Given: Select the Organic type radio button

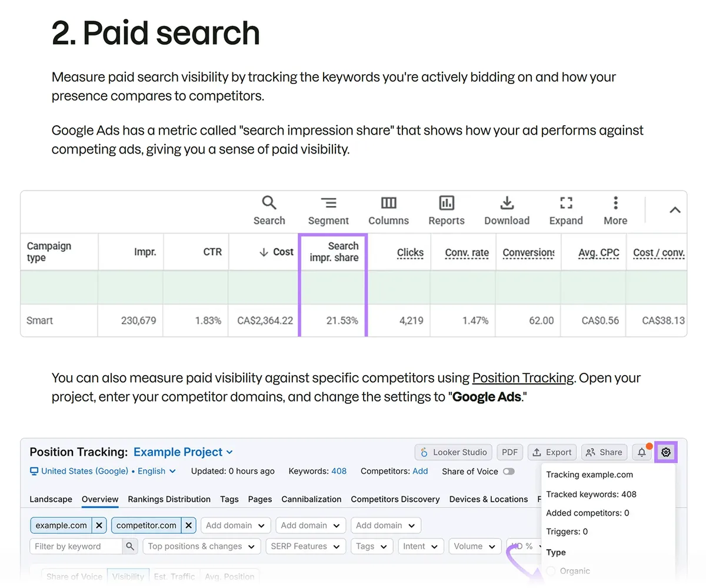Looking at the screenshot, I should (551, 571).
